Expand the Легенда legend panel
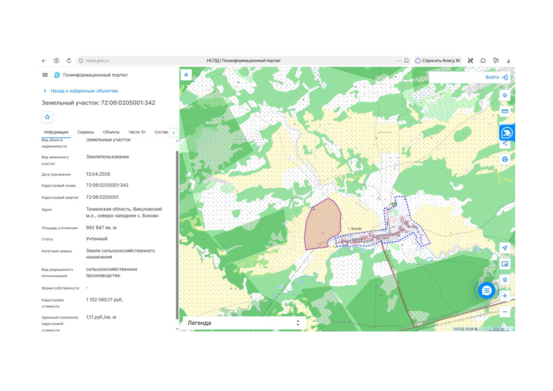 (x=243, y=323)
